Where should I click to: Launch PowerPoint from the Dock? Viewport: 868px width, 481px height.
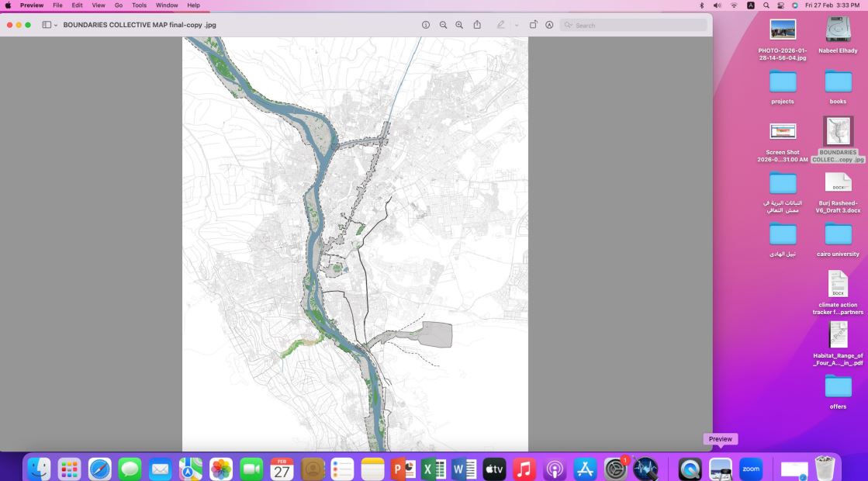click(x=403, y=469)
